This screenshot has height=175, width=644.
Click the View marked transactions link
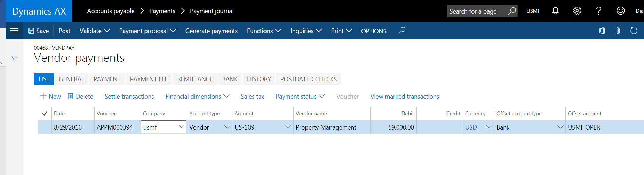(x=404, y=97)
